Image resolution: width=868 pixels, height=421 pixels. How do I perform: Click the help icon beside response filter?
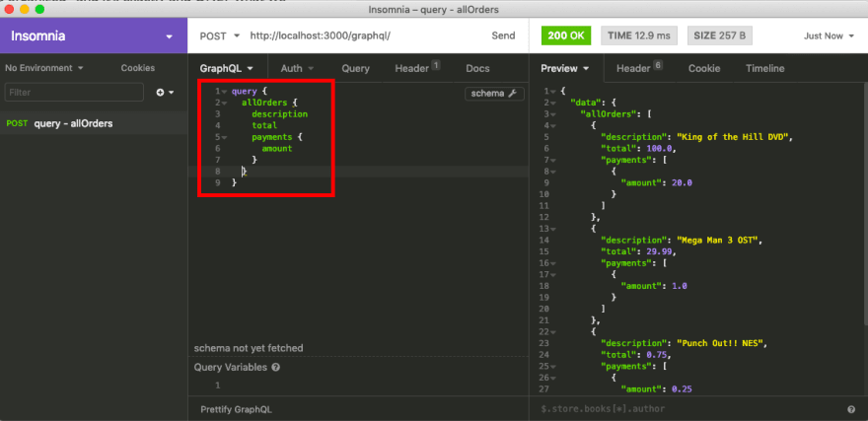tap(850, 408)
